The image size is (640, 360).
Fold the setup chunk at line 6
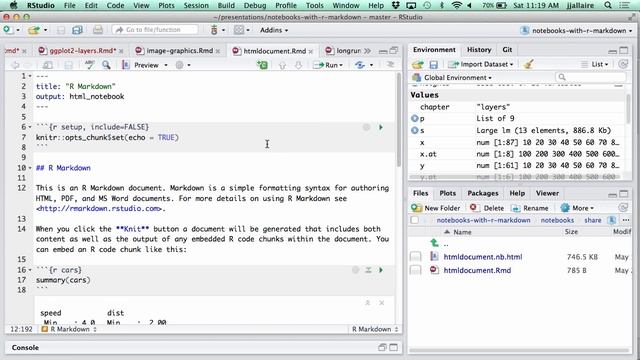click(30, 127)
